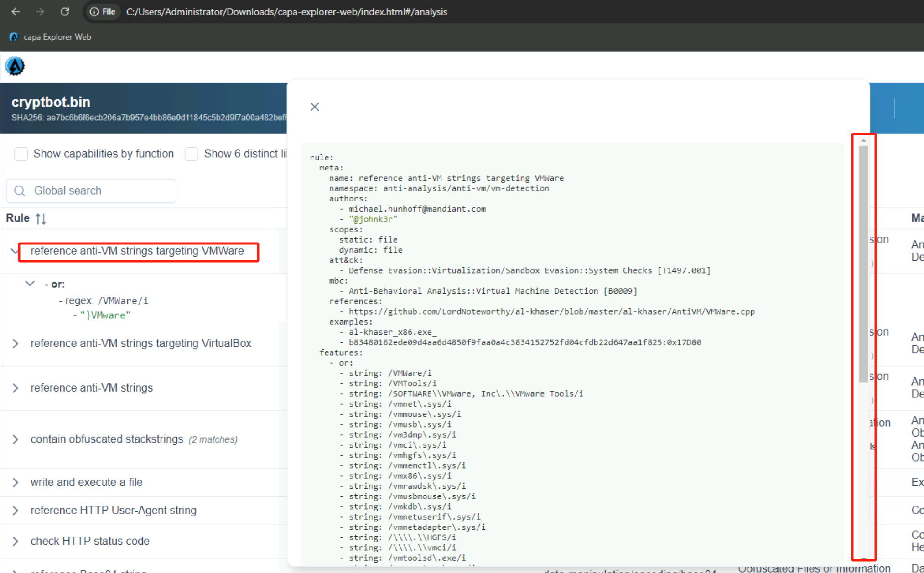Select the capa Explorer Web tab
924x573 pixels.
pos(57,37)
